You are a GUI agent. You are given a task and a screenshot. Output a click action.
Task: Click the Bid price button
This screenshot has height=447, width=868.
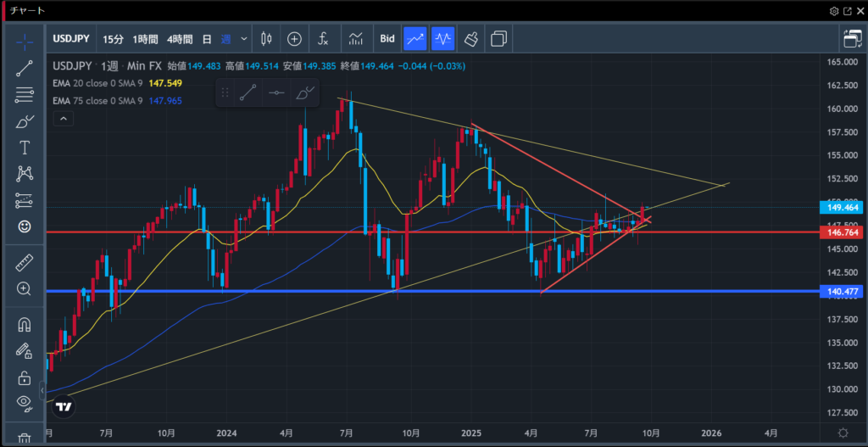387,39
